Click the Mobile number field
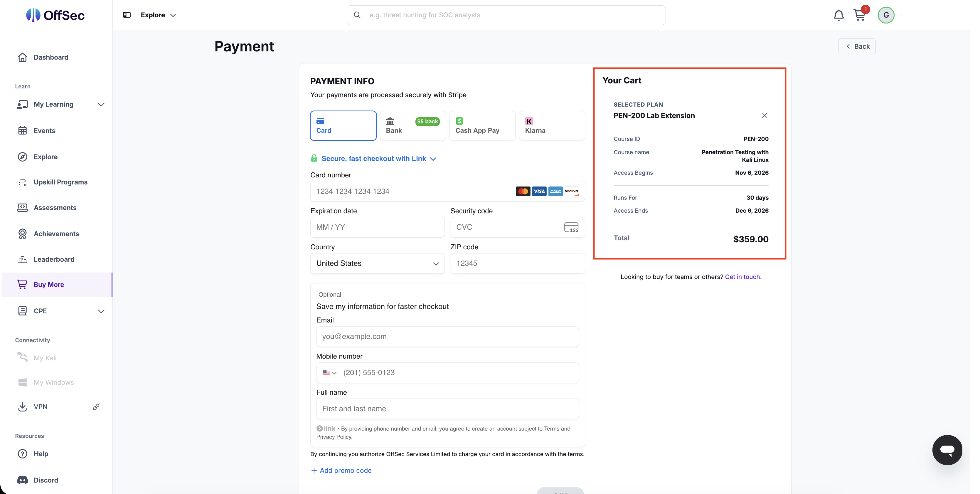Viewport: 980px width, 494px height. click(448, 373)
